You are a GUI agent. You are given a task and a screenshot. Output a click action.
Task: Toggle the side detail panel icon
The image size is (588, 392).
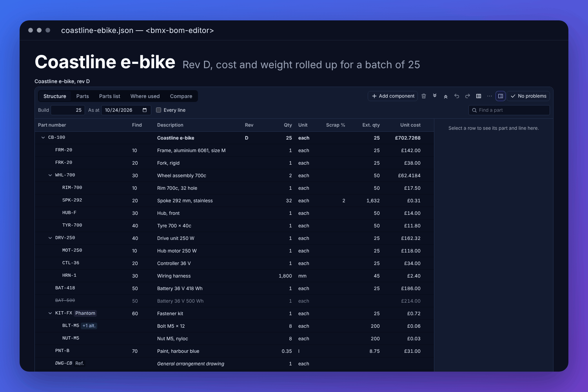(x=501, y=96)
